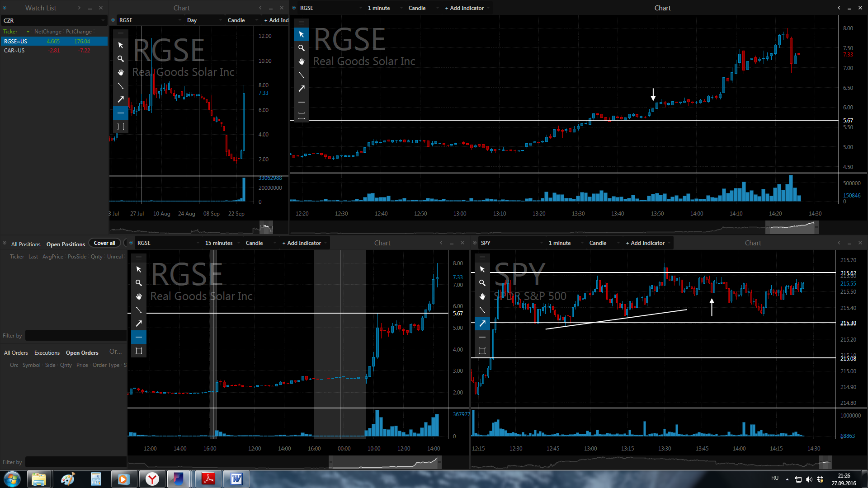The image size is (868, 488).
Task: Select pointer tool in RGSE 15 minutes chart
Action: 139,269
